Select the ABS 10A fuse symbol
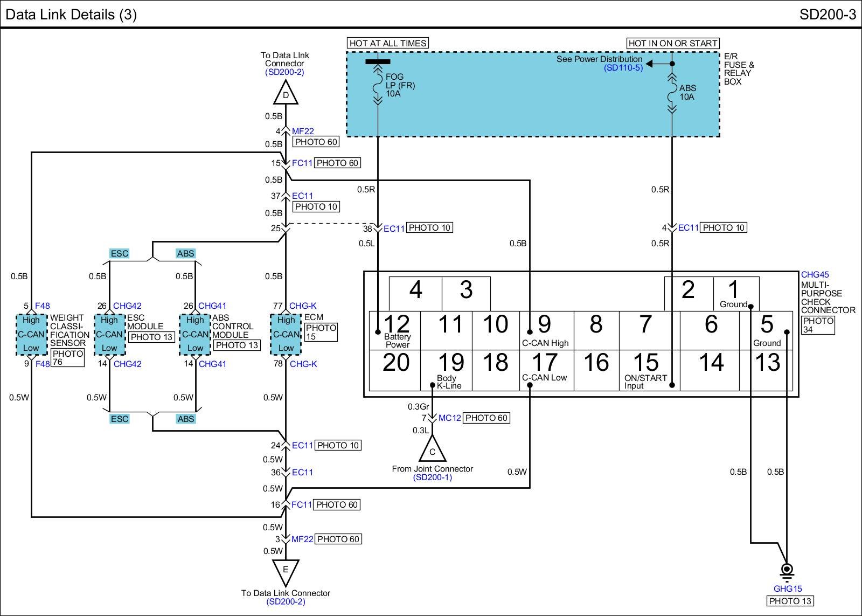The height and width of the screenshot is (616, 862). pyautogui.click(x=672, y=93)
